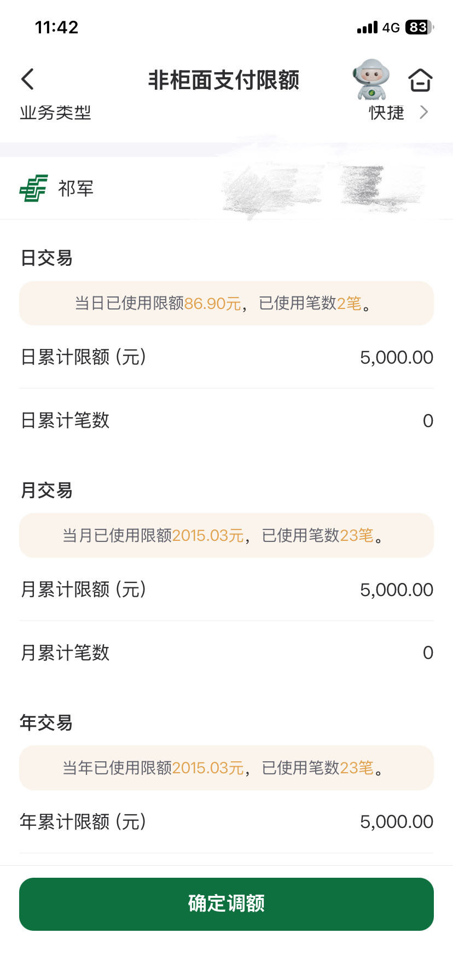Tap the postal bank logo icon
453x980 pixels.
(33, 188)
